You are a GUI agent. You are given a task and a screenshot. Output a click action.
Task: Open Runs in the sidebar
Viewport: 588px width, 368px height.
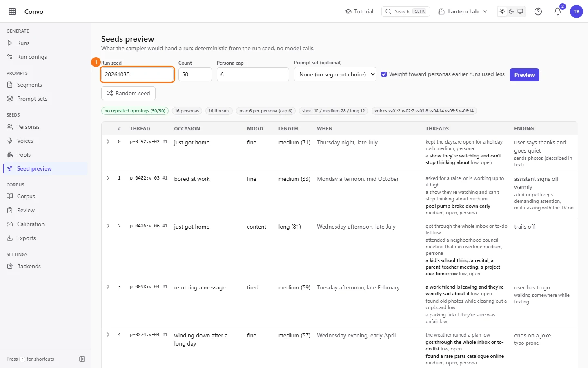tap(45, 43)
